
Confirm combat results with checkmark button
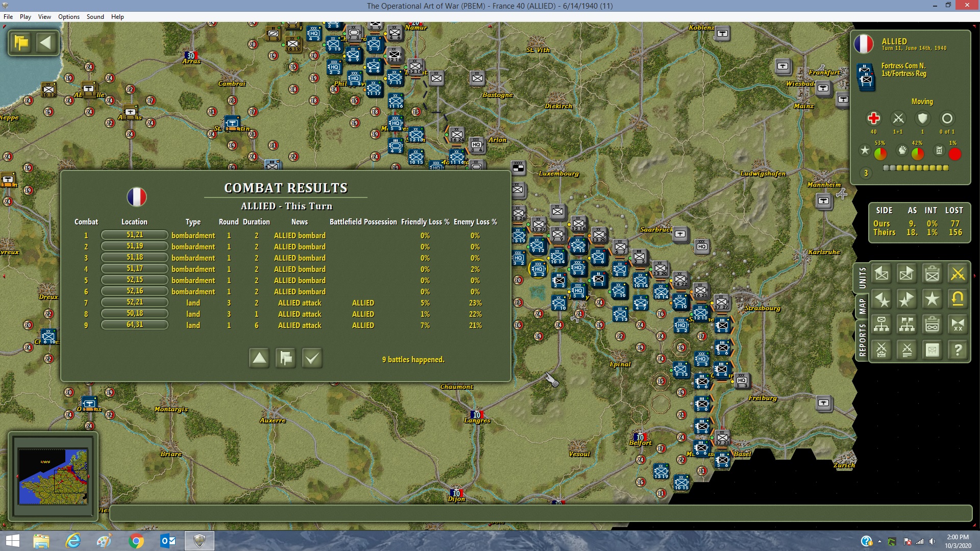point(312,358)
